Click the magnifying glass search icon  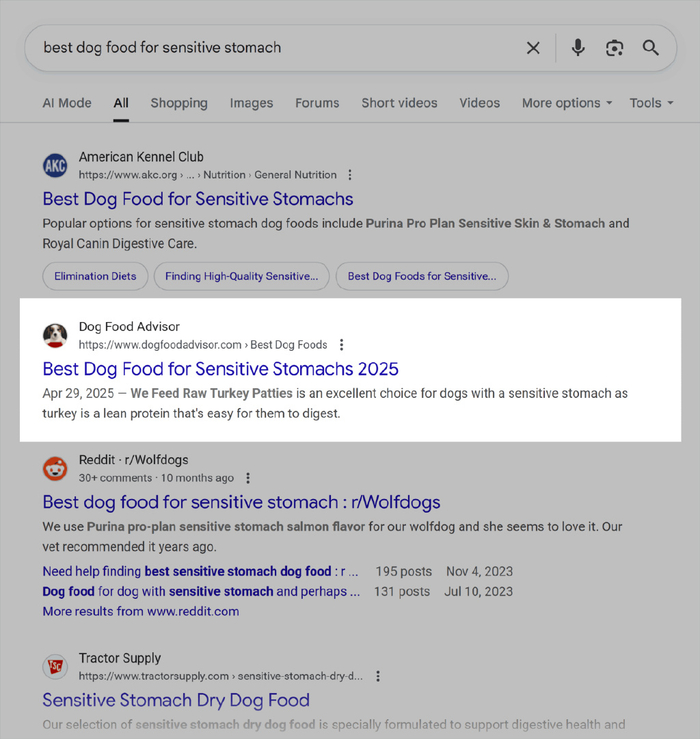[x=651, y=48]
